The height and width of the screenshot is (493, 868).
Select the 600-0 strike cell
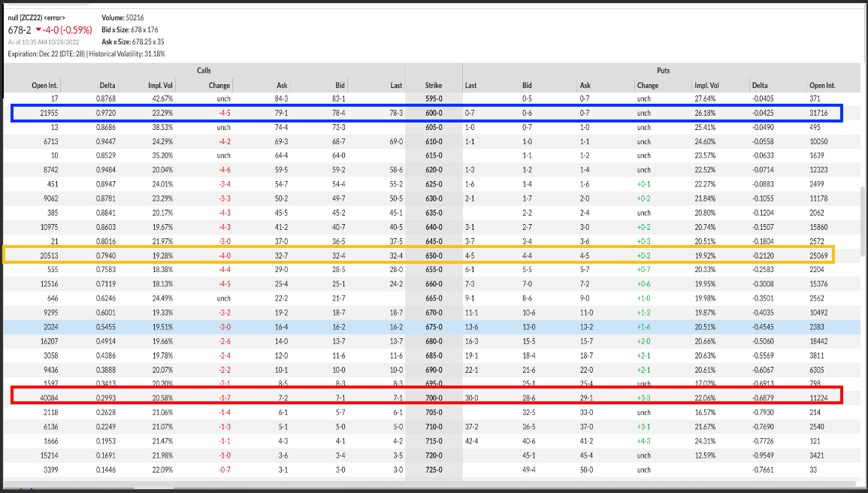(434, 113)
